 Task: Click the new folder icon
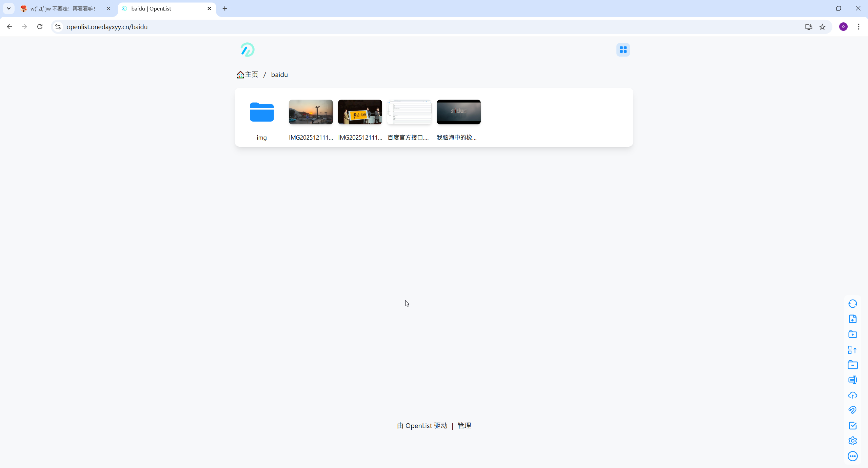(852, 334)
